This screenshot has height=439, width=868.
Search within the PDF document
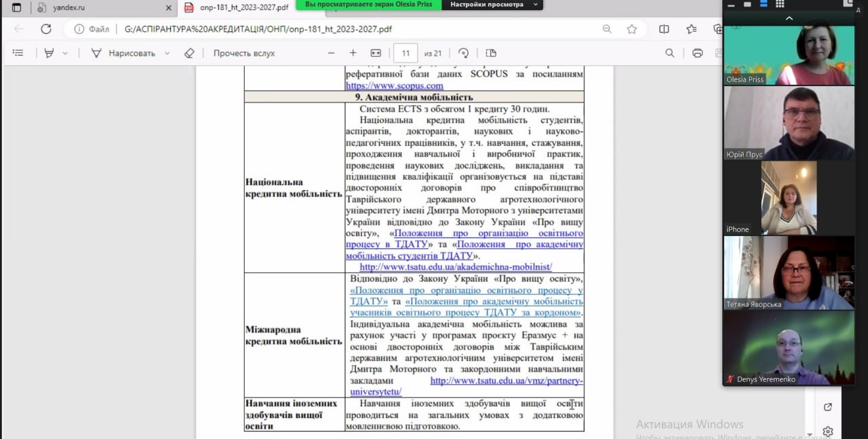[x=670, y=53]
